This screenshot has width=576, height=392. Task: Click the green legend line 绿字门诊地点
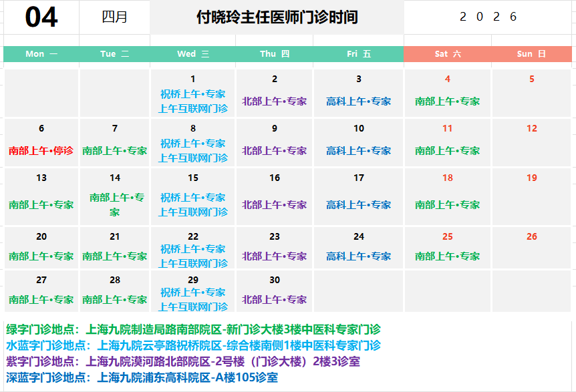coord(193,330)
